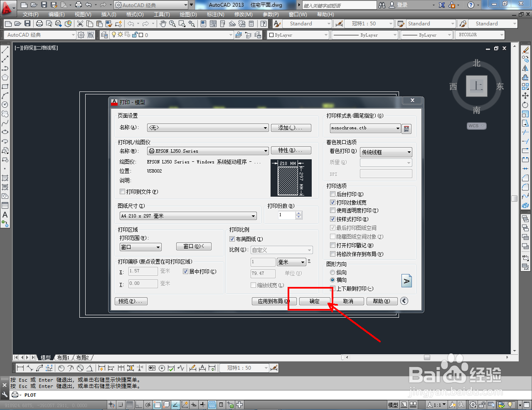The image size is (532, 410).
Task: Uncheck Center the plot checkbox
Action: [x=186, y=272]
